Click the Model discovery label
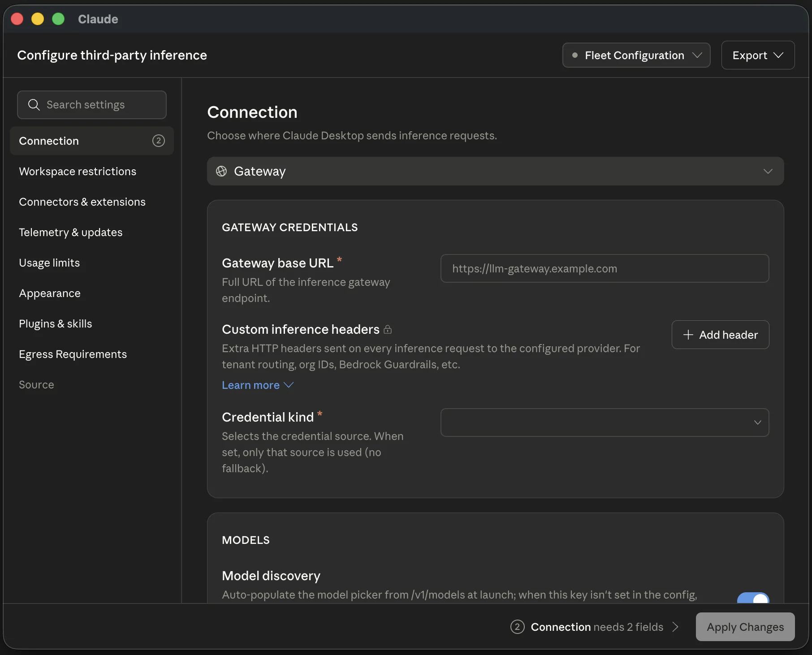The width and height of the screenshot is (812, 655). tap(271, 576)
